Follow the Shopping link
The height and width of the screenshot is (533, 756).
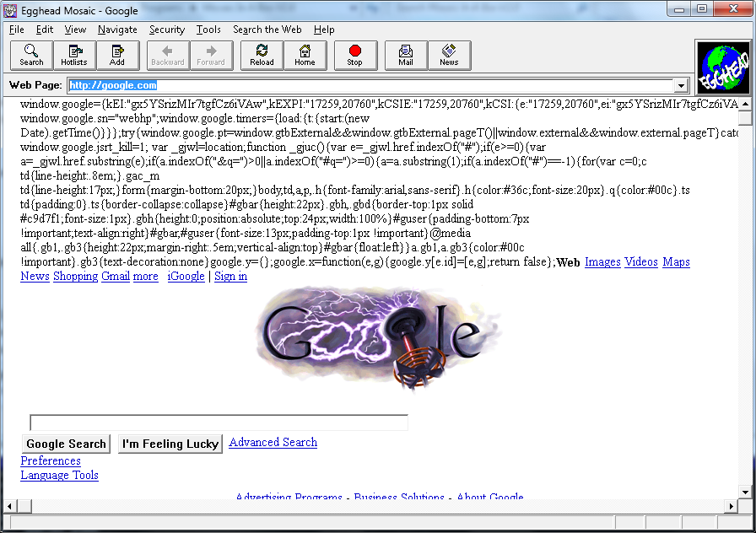(75, 277)
